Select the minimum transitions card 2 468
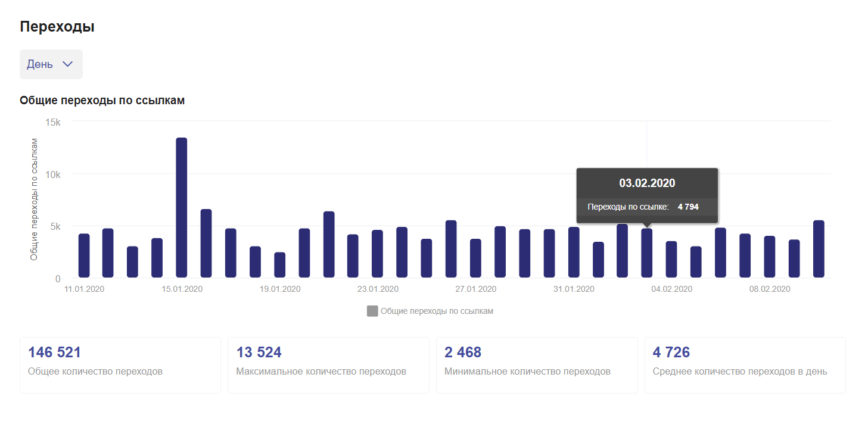Viewport: 868px width, 427px height. pyautogui.click(x=536, y=365)
